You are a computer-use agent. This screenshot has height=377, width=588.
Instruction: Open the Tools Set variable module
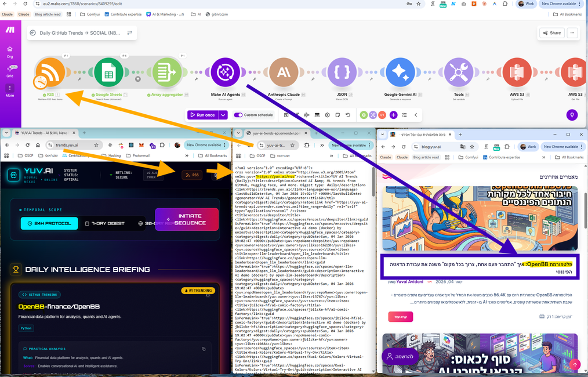pyautogui.click(x=459, y=72)
